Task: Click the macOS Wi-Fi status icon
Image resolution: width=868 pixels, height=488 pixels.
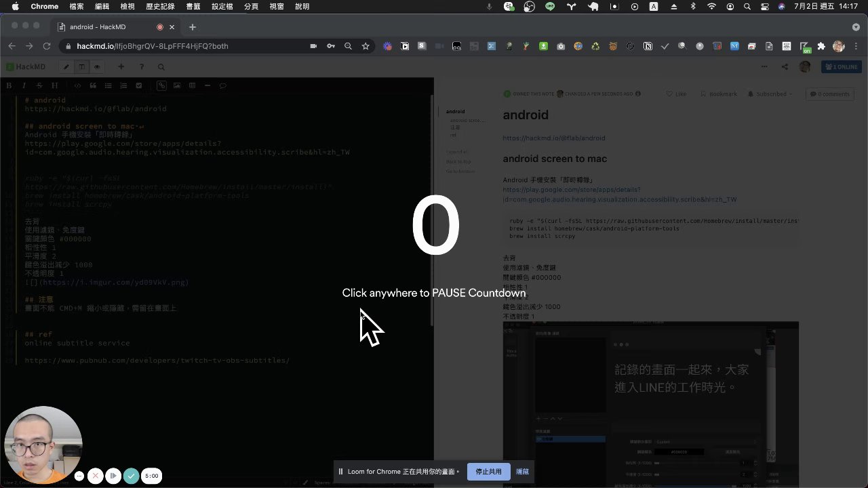Action: click(x=711, y=6)
